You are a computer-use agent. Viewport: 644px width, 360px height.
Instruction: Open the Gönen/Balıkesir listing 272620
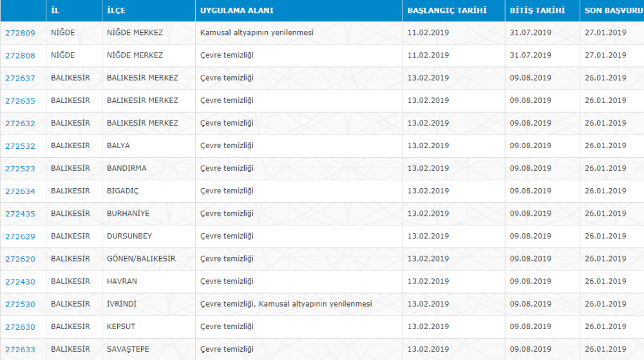(20, 259)
